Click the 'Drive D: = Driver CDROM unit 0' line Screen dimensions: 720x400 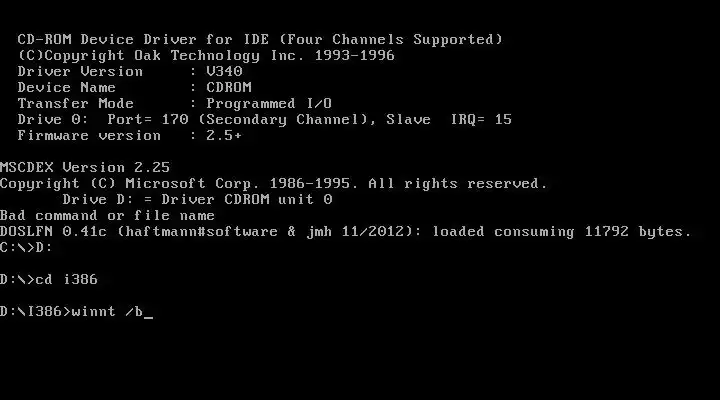[197, 199]
